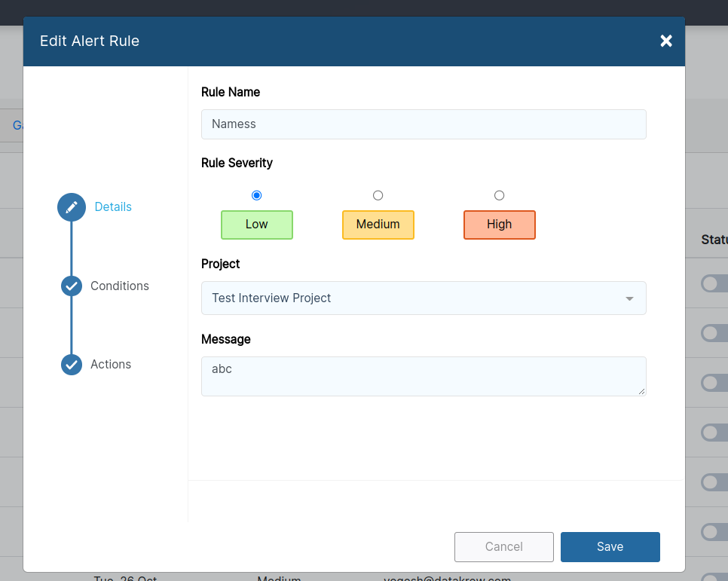Click inside the Message text area

423,376
